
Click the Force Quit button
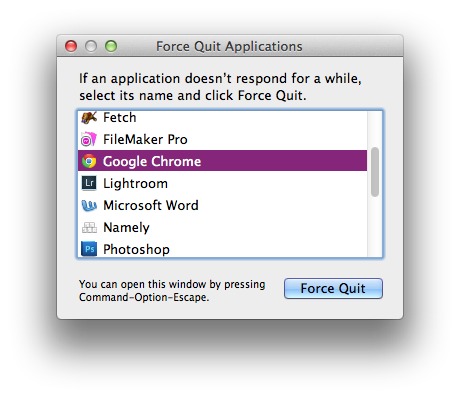pos(333,288)
